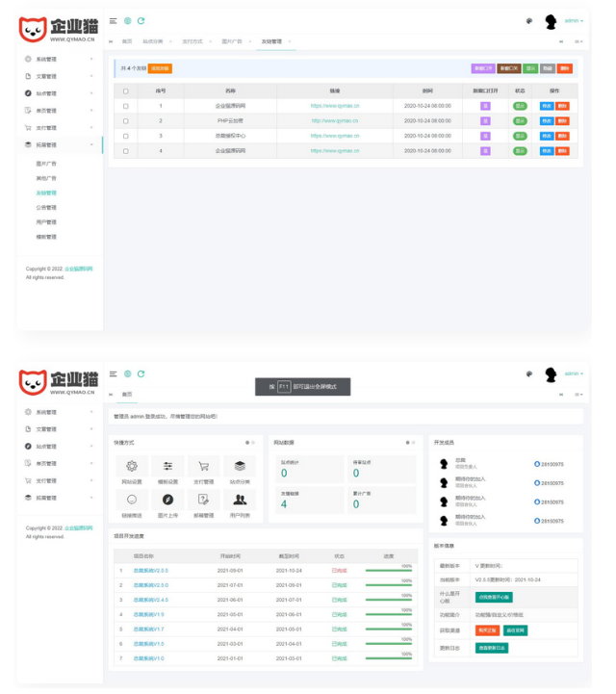Click refresh icon in top screenshot header
The width and height of the screenshot is (616, 694).
pyautogui.click(x=141, y=20)
